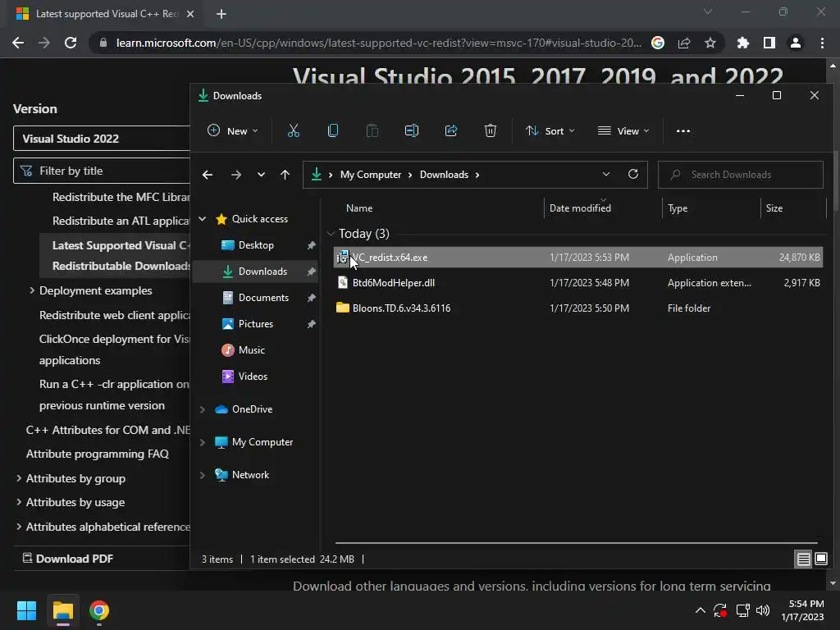
Task: Click the Paste clipboard icon in toolbar
Action: [x=372, y=130]
